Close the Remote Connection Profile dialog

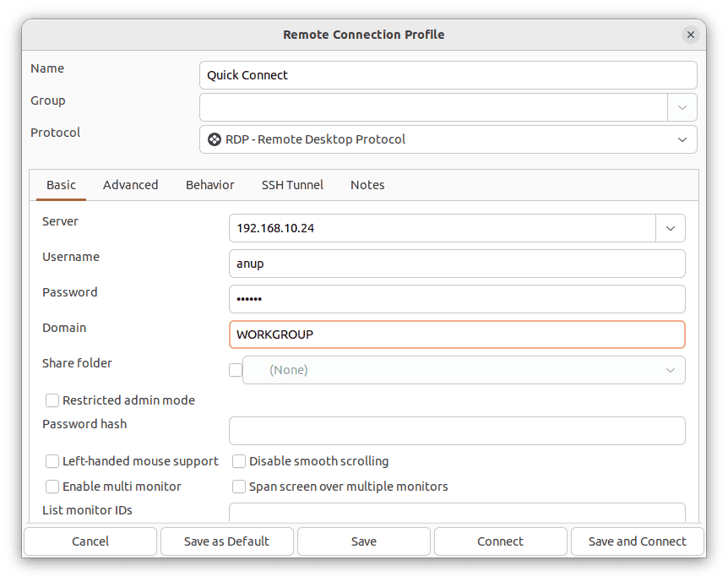click(691, 35)
